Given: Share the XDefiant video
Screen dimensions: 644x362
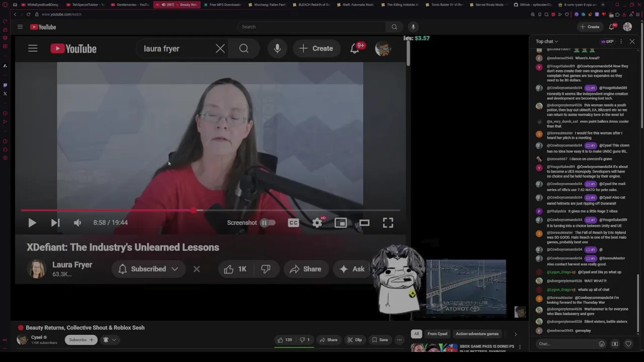Looking at the screenshot, I should (x=305, y=269).
